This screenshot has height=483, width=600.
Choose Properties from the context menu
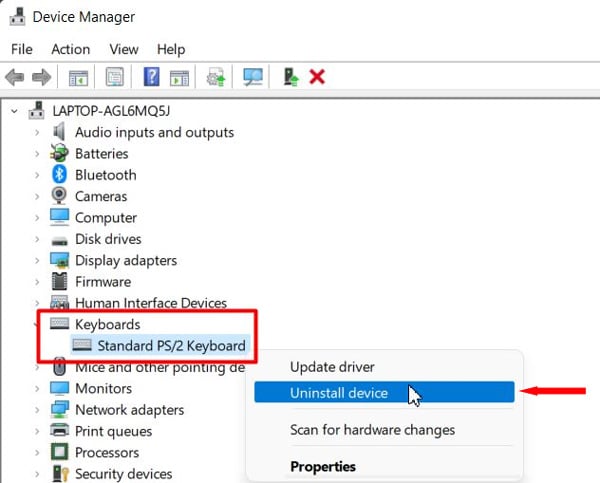(x=384, y=466)
